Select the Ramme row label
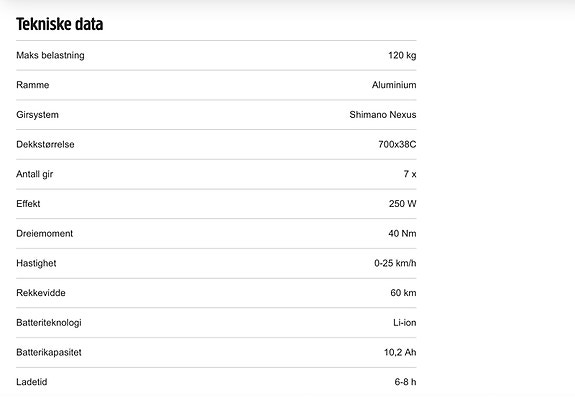Viewport: 575px width, 400px height. 33,85
